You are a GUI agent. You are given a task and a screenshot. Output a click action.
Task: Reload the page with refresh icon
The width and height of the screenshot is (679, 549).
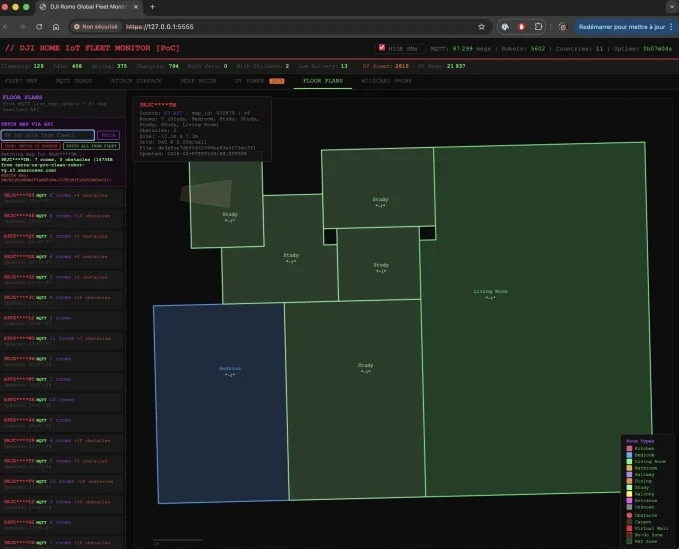pyautogui.click(x=39, y=26)
